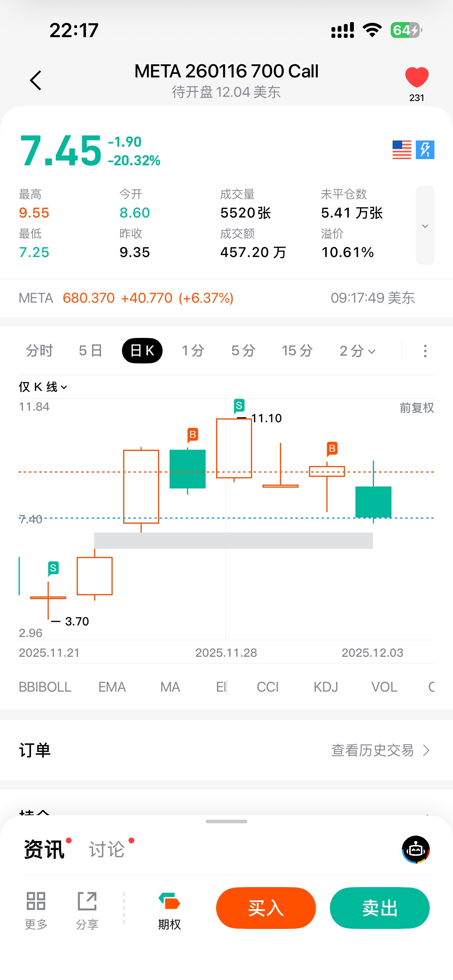453x980 pixels.
Task: Expand the quote details chevron
Action: (x=425, y=226)
